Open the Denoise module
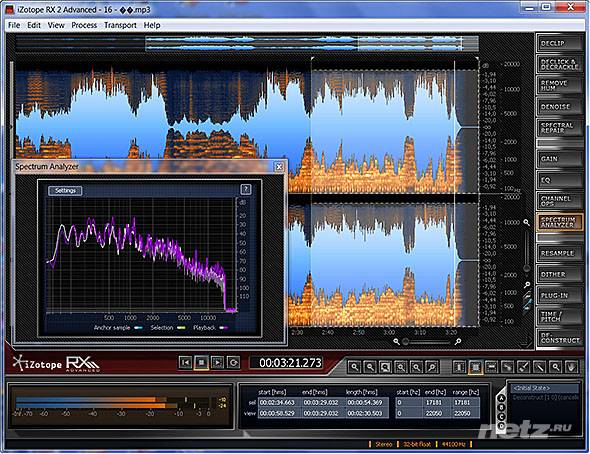 [x=559, y=106]
